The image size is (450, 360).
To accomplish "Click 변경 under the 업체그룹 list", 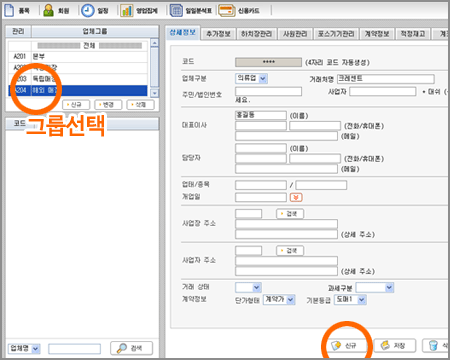I will pos(108,105).
